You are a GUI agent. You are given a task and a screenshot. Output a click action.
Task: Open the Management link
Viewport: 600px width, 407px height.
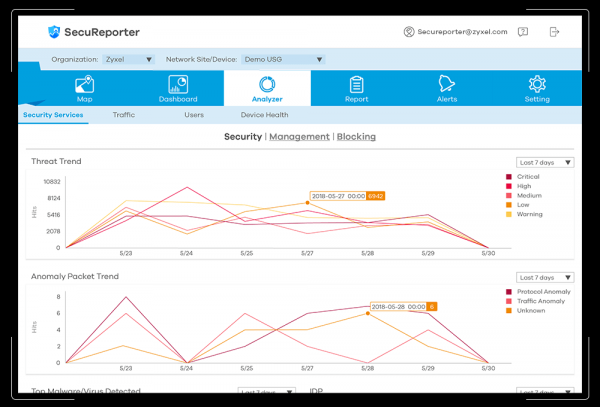pyautogui.click(x=299, y=137)
